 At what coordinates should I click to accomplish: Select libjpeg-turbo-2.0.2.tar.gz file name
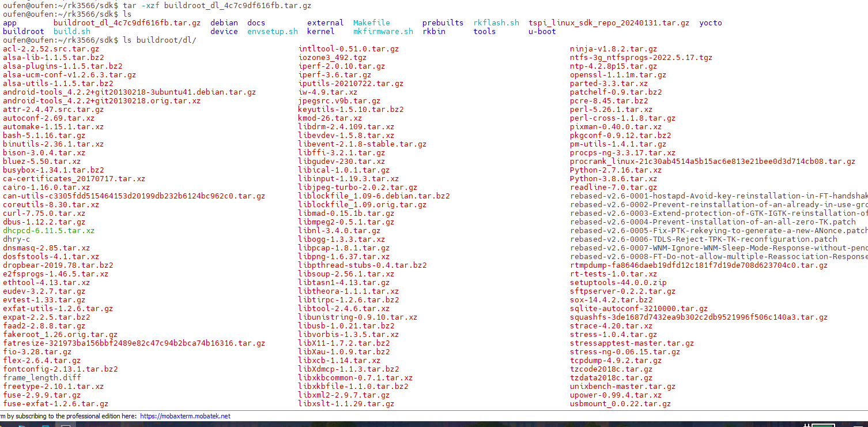coord(358,188)
